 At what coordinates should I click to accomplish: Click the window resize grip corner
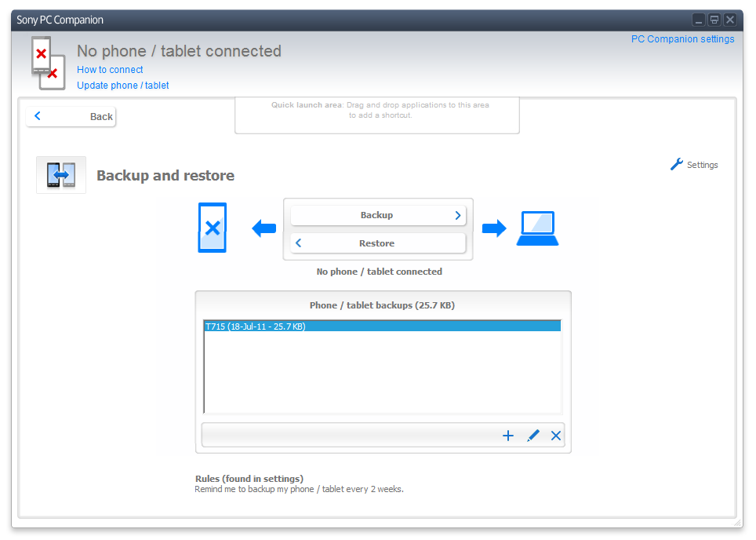point(738,523)
